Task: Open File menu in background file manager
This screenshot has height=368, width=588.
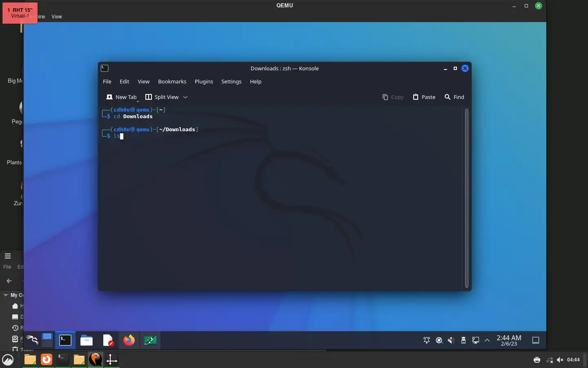Action: point(7,267)
